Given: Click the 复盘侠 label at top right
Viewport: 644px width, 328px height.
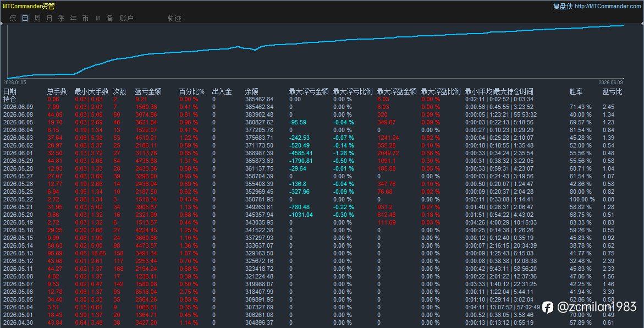Looking at the screenshot, I should tap(563, 6).
